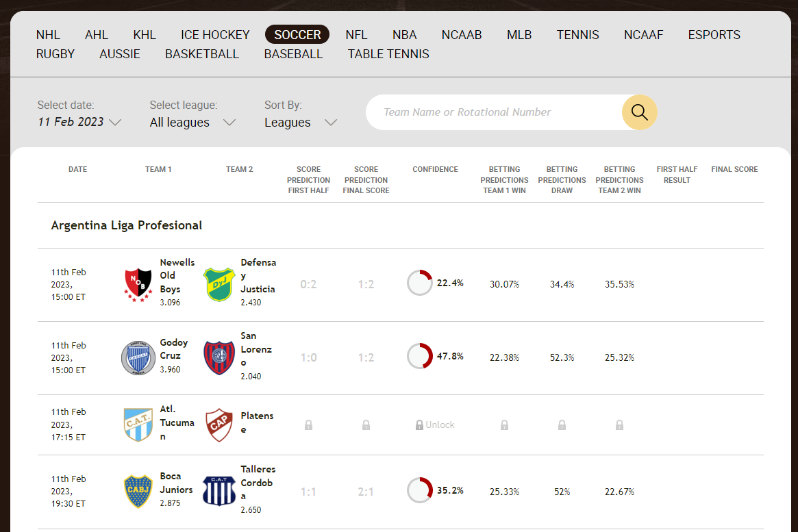
Task: Select the NBA sport tab
Action: (x=404, y=34)
